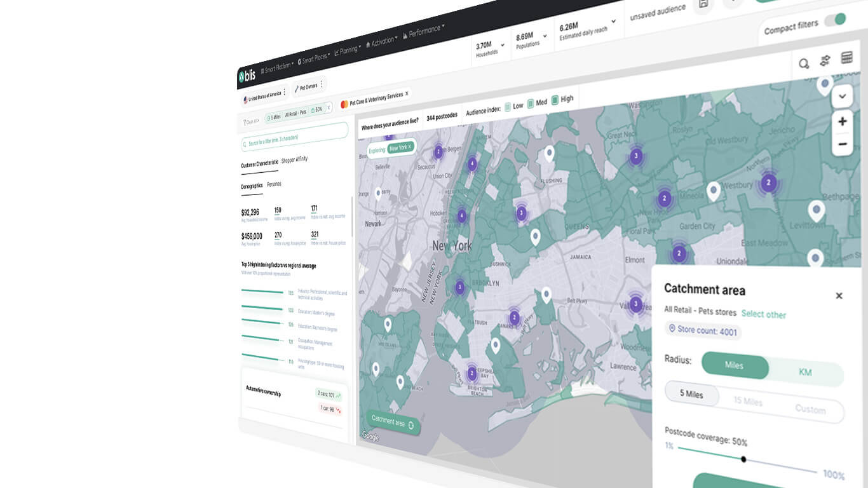
Task: Select the Demographics sub-tab
Action: point(252,186)
